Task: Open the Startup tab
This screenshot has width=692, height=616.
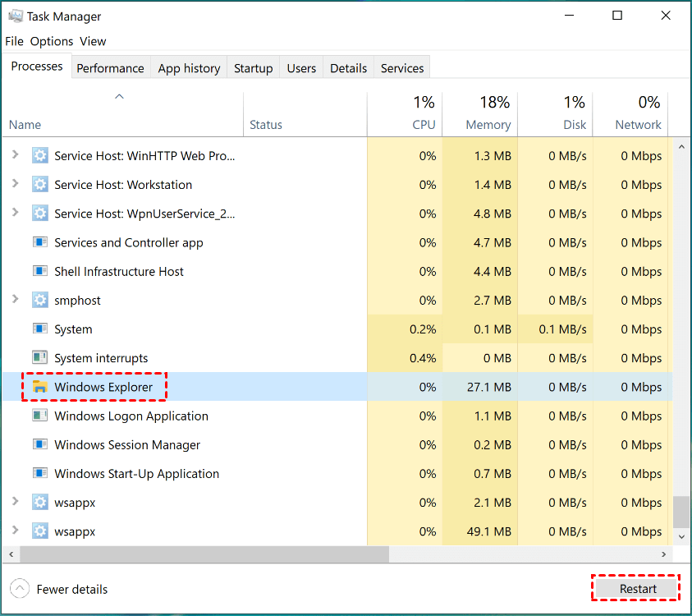Action: [x=253, y=68]
